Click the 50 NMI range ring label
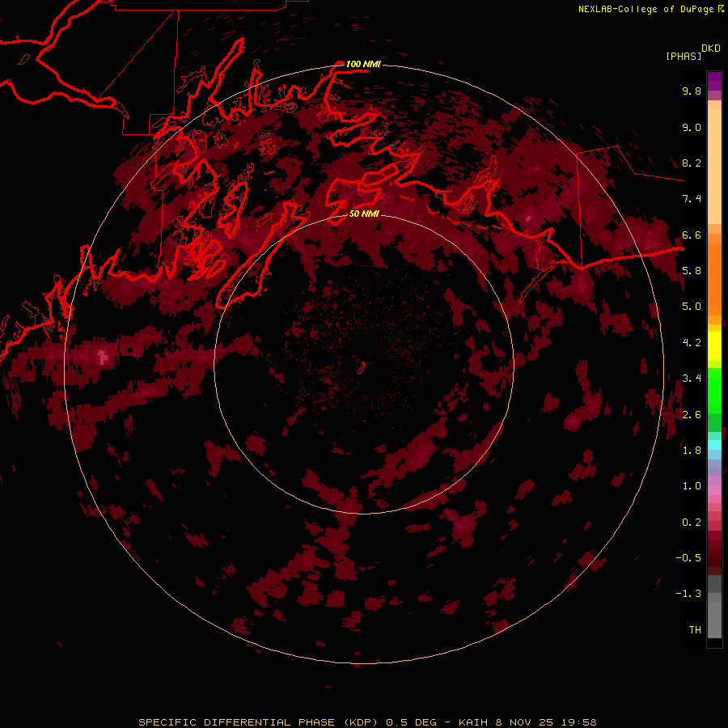Viewport: 728px width, 728px height. [364, 214]
